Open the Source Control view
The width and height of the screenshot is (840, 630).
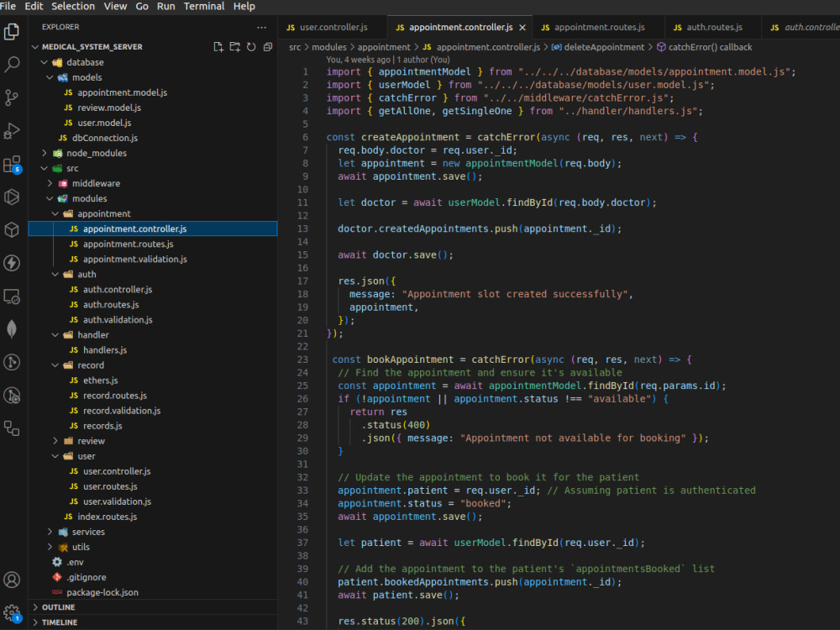pos(12,97)
